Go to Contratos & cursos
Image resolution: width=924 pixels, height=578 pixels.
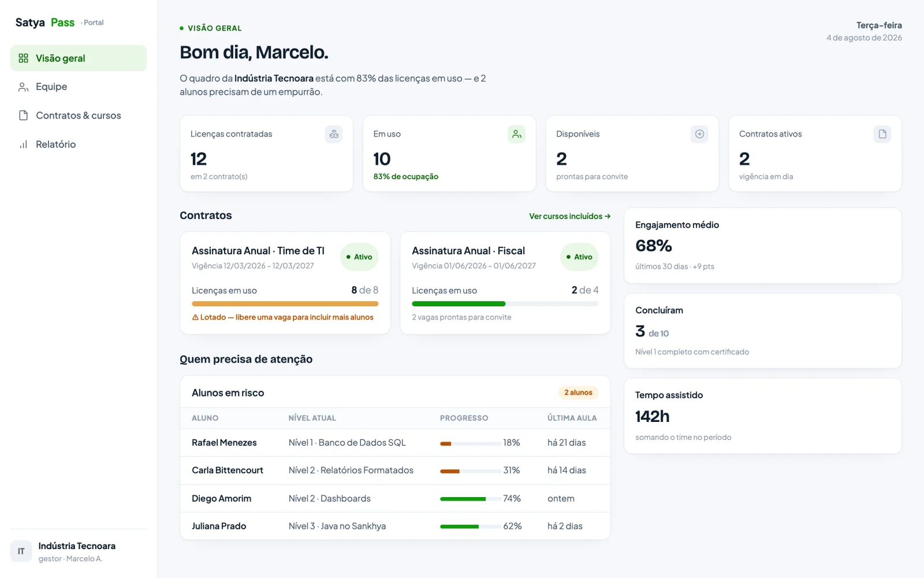[79, 116]
